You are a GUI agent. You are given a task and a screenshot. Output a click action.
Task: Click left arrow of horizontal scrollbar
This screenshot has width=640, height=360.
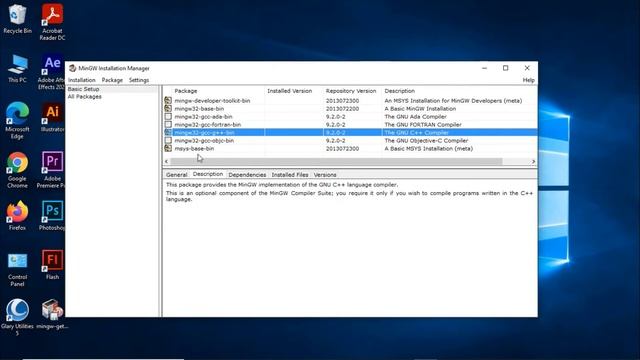point(166,162)
